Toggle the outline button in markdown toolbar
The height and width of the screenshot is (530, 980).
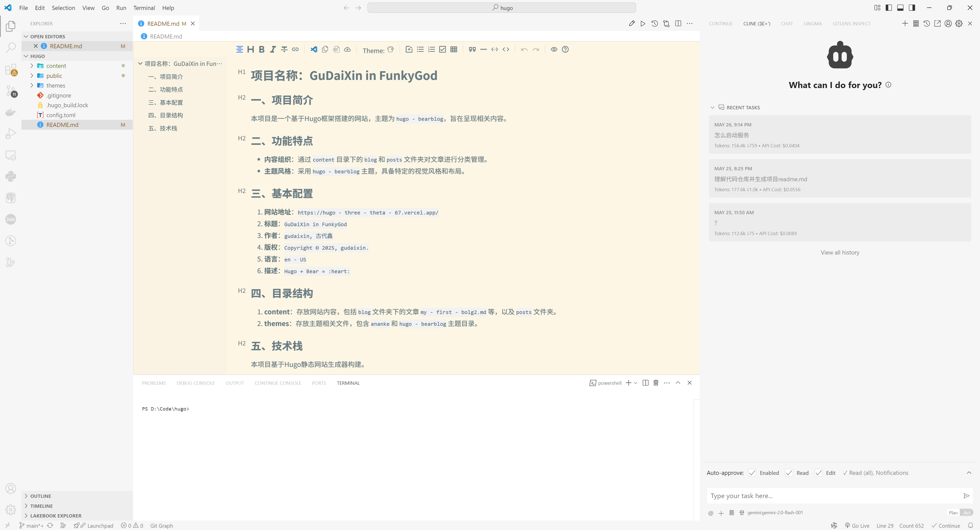point(239,50)
